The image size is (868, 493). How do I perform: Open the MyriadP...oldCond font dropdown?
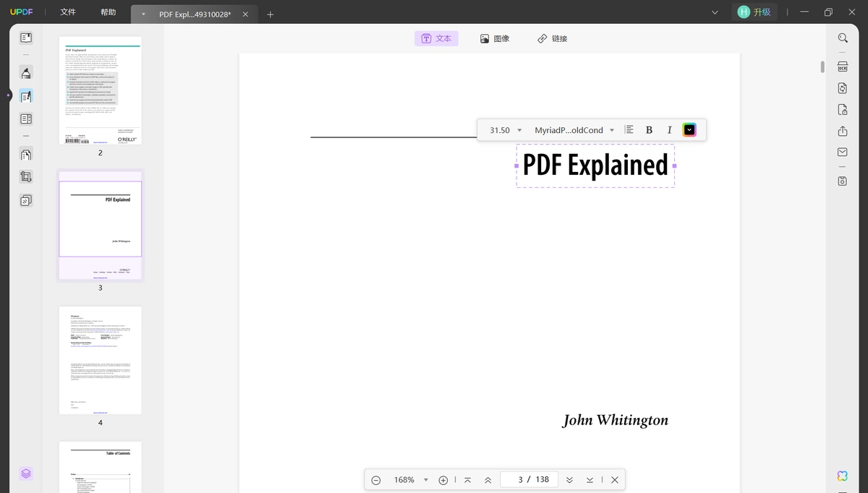click(612, 130)
